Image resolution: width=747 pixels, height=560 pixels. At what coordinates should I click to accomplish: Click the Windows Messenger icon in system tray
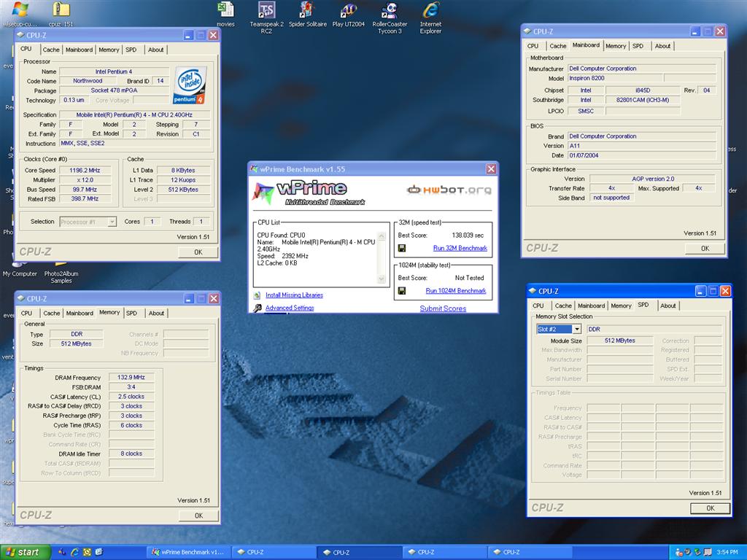point(679,553)
